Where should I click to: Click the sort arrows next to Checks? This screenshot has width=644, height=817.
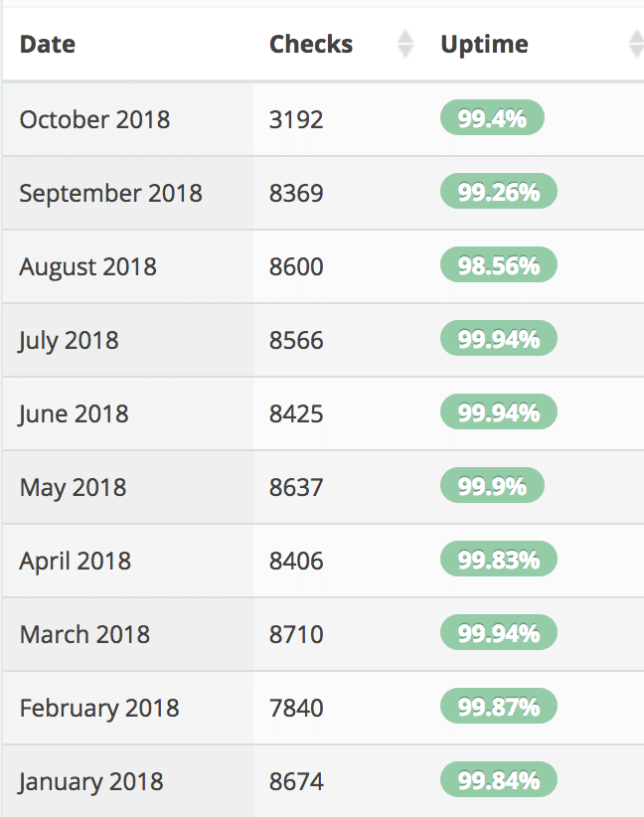click(x=404, y=44)
